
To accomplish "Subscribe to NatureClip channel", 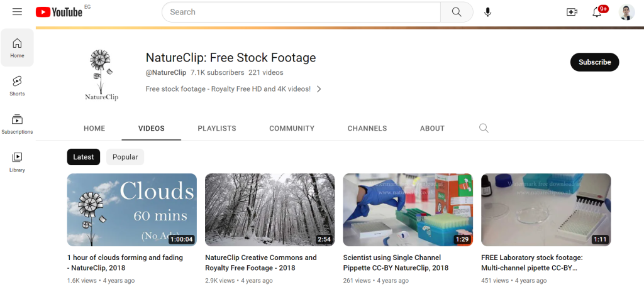I will coord(595,62).
